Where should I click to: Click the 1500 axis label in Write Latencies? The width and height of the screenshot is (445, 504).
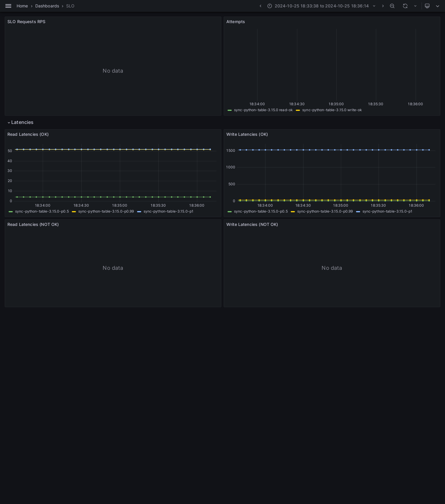pyautogui.click(x=231, y=151)
